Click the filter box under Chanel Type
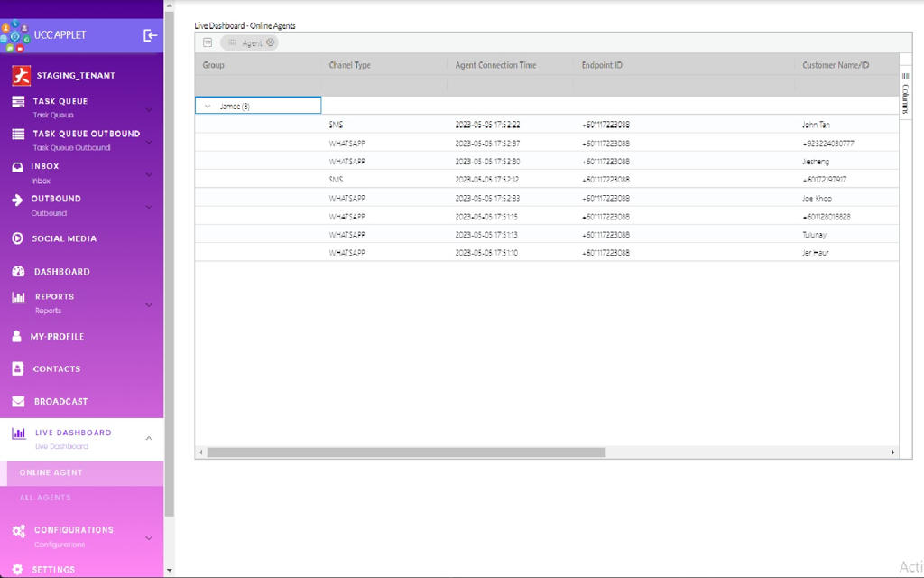Image resolution: width=924 pixels, height=578 pixels. click(383, 85)
